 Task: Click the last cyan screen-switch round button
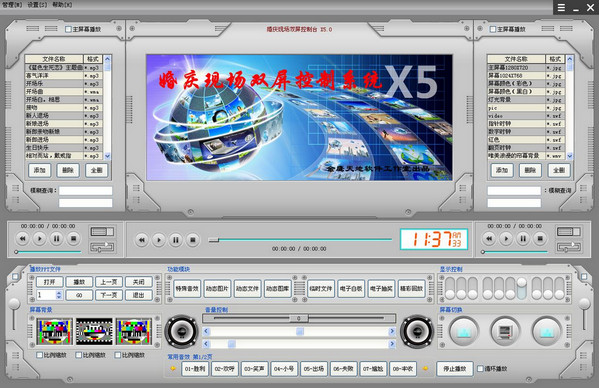click(547, 331)
